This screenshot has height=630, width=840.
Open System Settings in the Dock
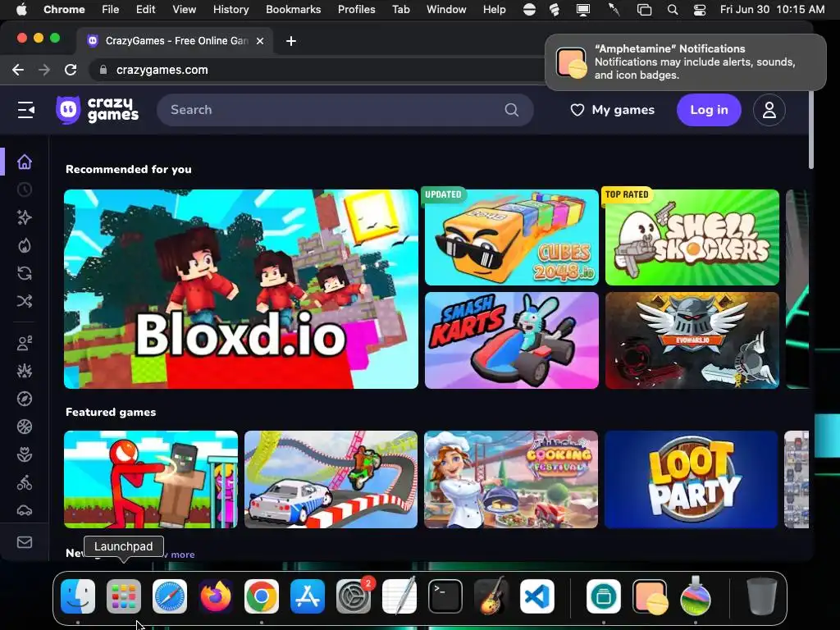pyautogui.click(x=354, y=596)
